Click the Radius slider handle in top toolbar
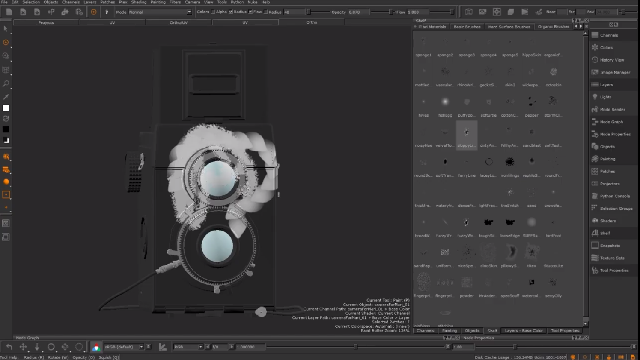Screen dimensions: 640x360 [309, 12]
